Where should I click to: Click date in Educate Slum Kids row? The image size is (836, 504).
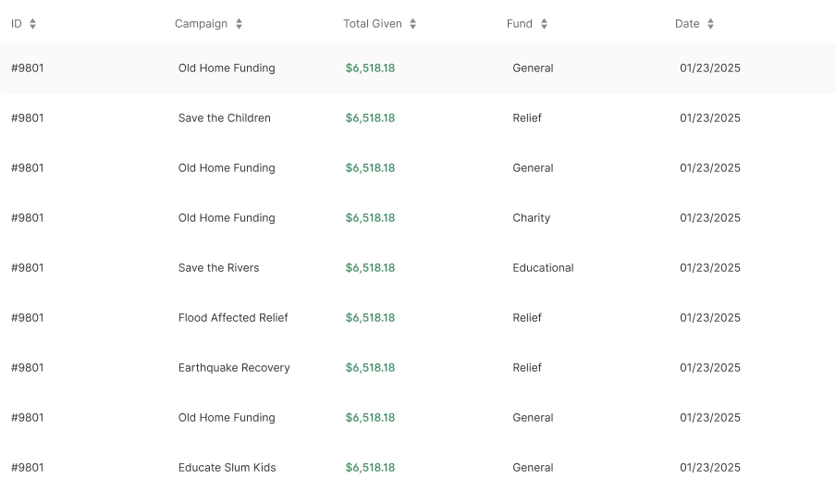tap(709, 468)
